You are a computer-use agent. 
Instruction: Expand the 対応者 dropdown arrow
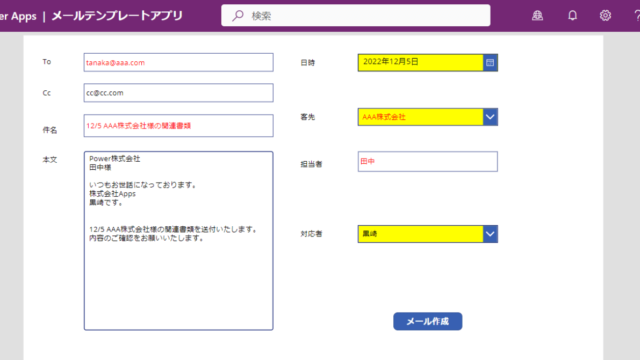click(490, 234)
